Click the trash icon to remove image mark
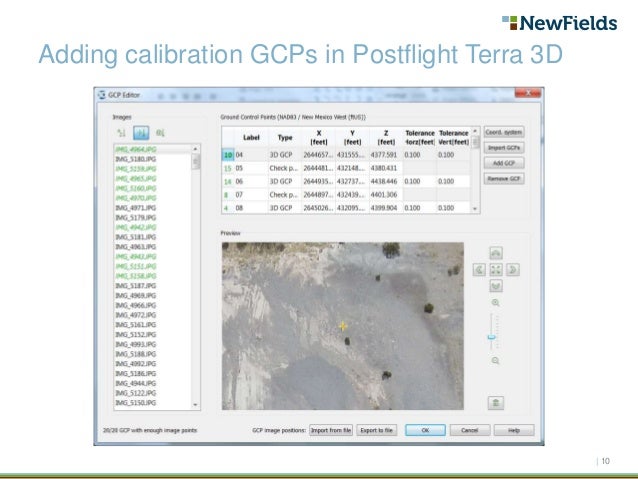This screenshot has width=638, height=479. point(496,403)
